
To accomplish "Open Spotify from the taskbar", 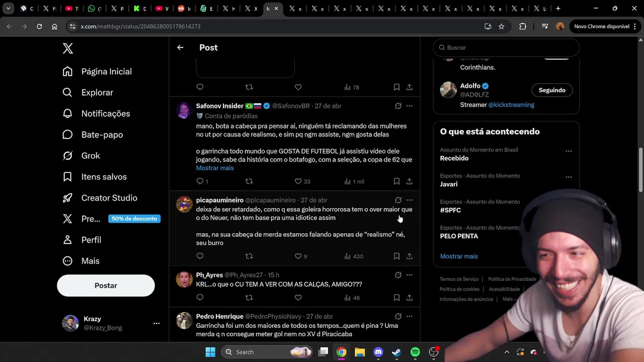I will [x=415, y=352].
